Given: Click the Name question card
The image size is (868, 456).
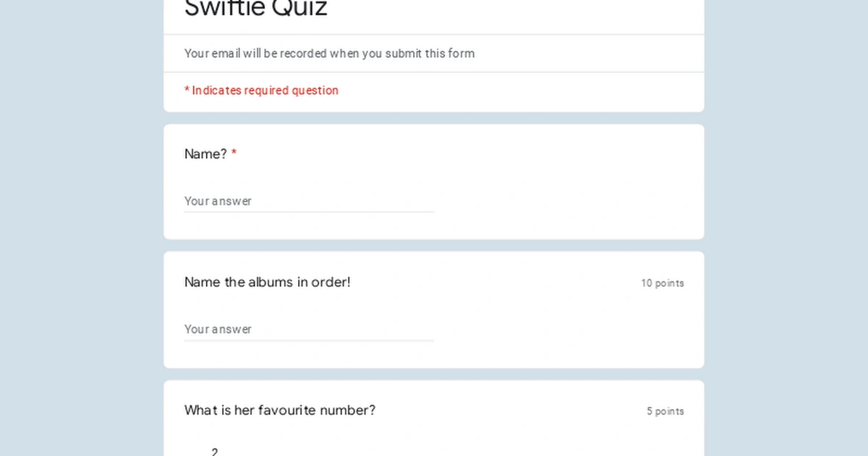Looking at the screenshot, I should point(434,181).
